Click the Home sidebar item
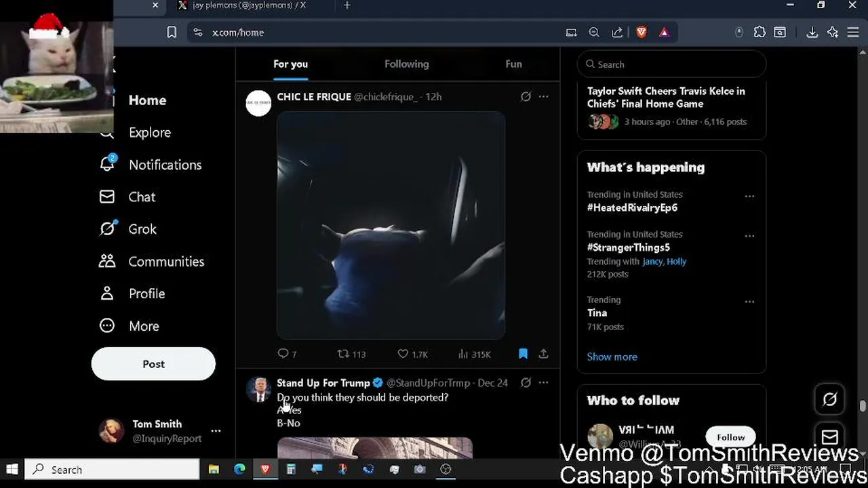This screenshot has width=868, height=488. [x=147, y=100]
